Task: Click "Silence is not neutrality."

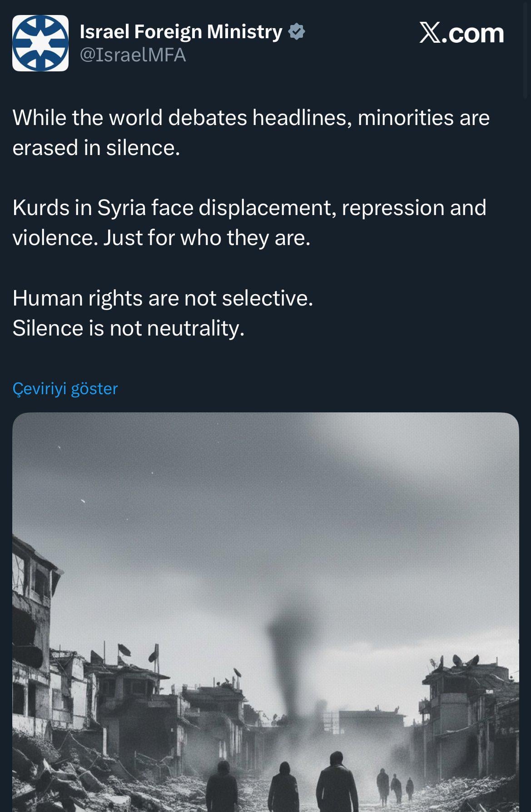Action: (129, 328)
